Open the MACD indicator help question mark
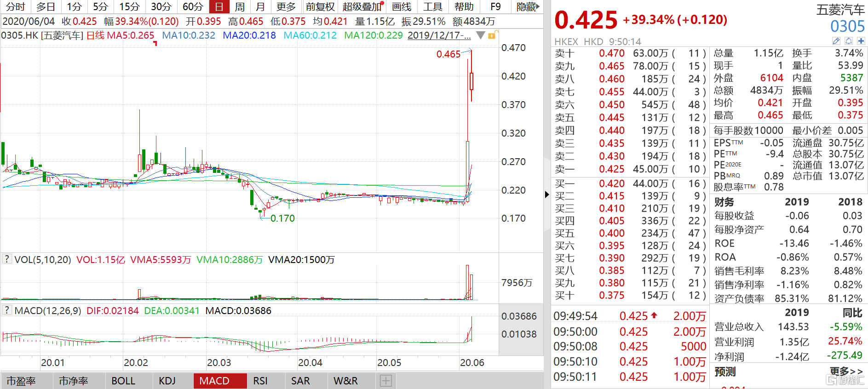 pyautogui.click(x=6, y=310)
